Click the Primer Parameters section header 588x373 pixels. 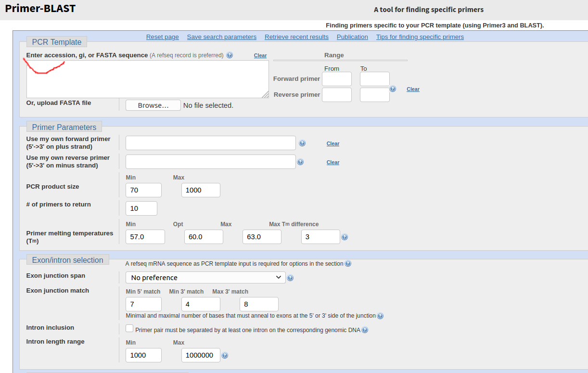[x=64, y=127]
